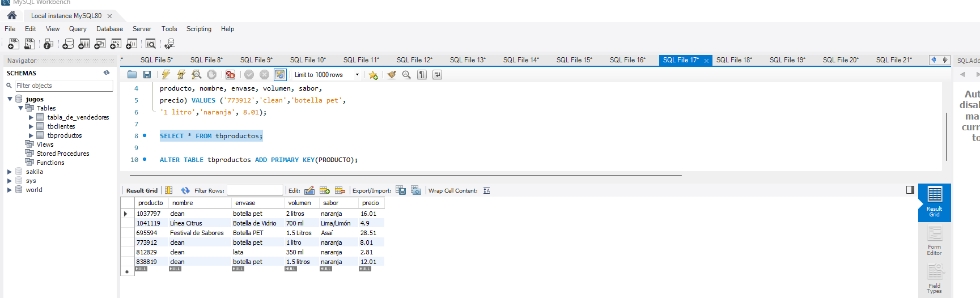Screen dimensions: 980x298
Task: Click the Filter Rows input field
Action: 255,190
